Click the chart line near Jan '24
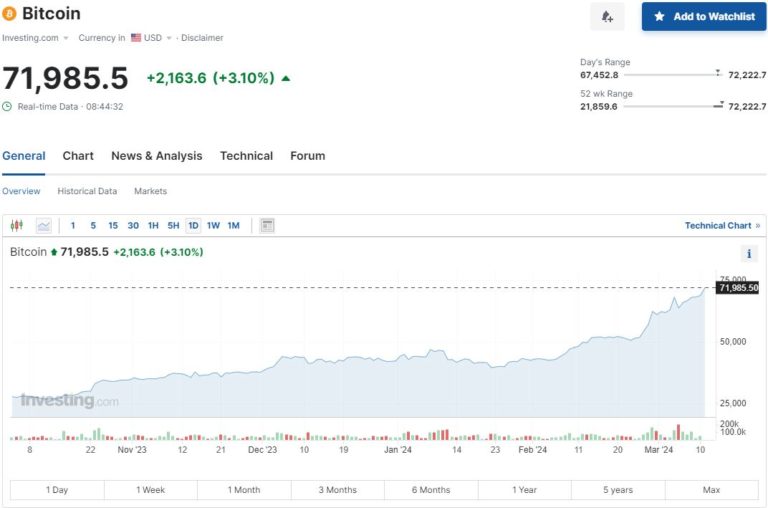 tap(398, 356)
